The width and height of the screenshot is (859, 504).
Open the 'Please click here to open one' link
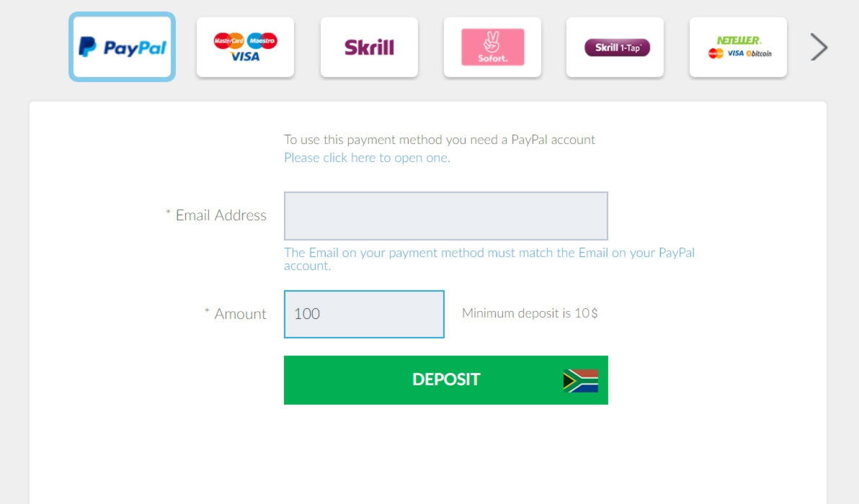pos(367,158)
